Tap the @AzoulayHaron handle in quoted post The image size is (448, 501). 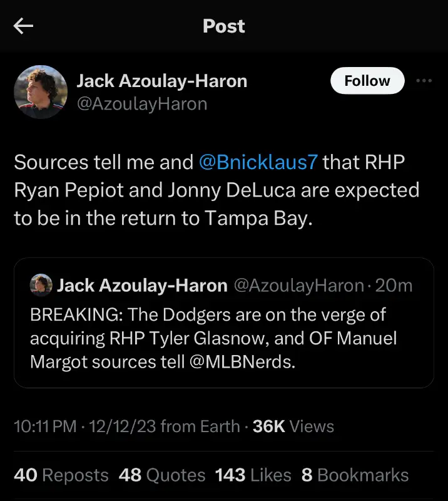[298, 286]
